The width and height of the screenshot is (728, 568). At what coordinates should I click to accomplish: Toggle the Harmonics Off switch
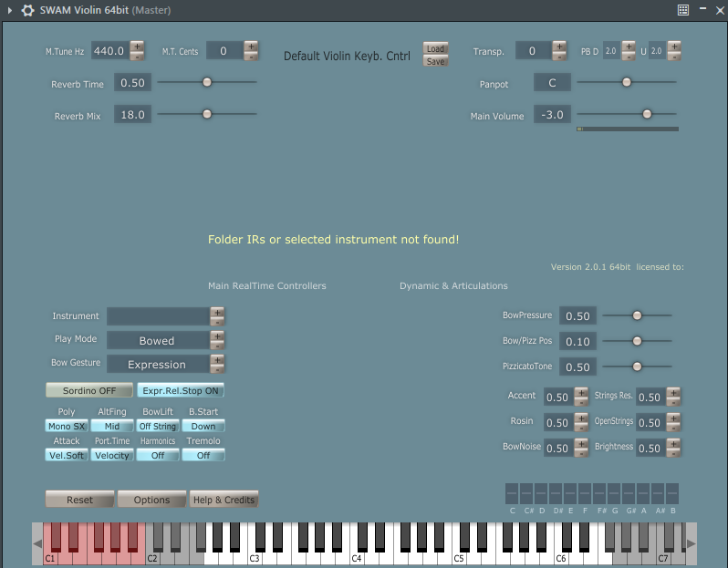pyautogui.click(x=158, y=455)
